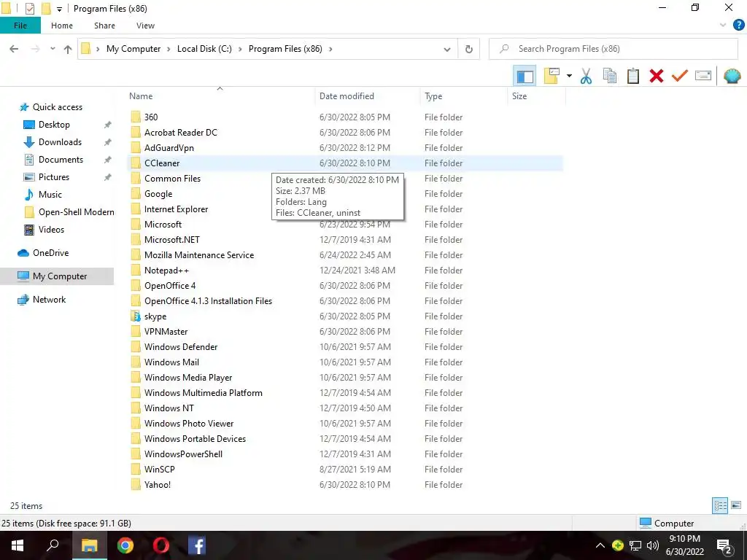Image resolution: width=747 pixels, height=560 pixels.
Task: Sort by the Type column header
Action: point(433,96)
